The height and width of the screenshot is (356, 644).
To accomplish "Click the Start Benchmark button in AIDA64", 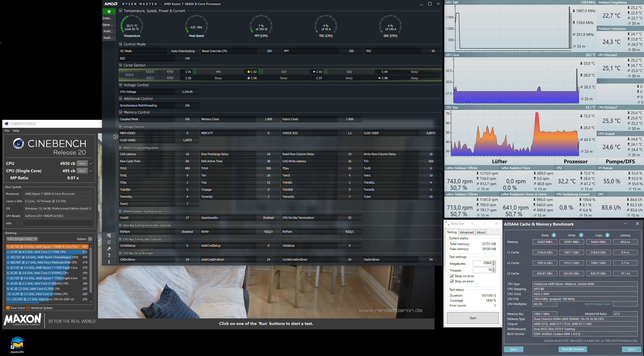I will (x=572, y=349).
